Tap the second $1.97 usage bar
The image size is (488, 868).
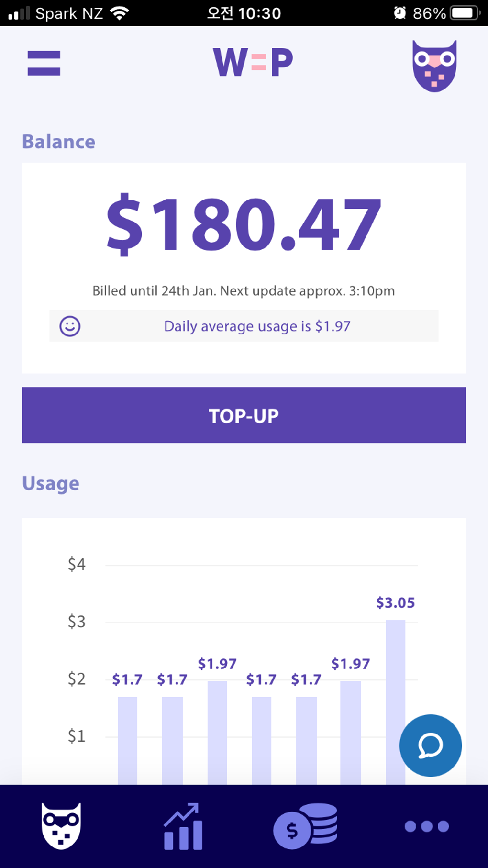coord(350,732)
